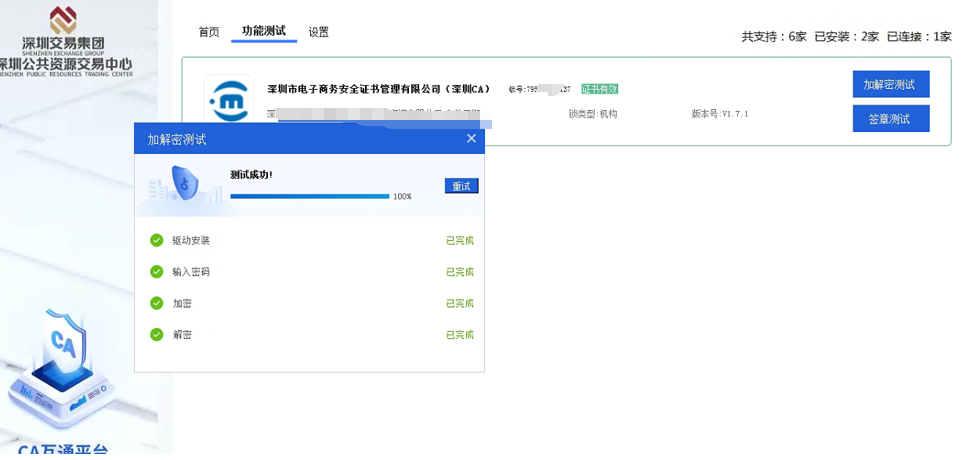
Task: Click the green check icon beside 加密
Action: coord(156,303)
